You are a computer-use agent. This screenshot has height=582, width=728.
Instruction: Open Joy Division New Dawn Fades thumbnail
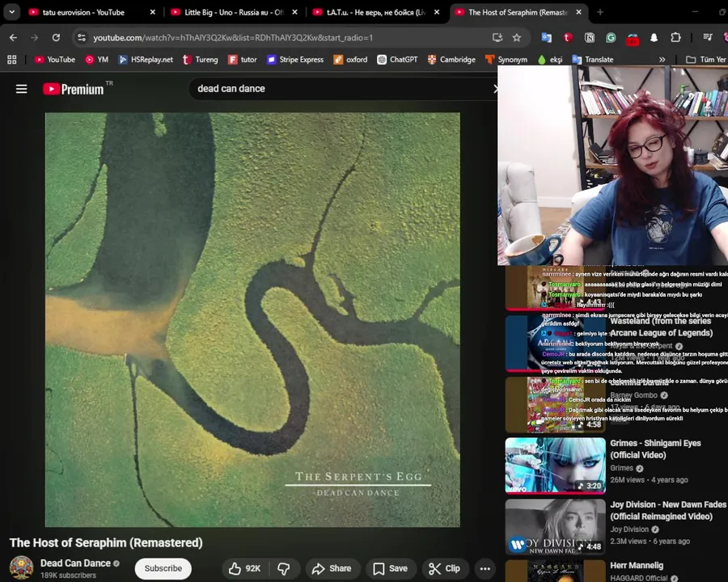555,526
